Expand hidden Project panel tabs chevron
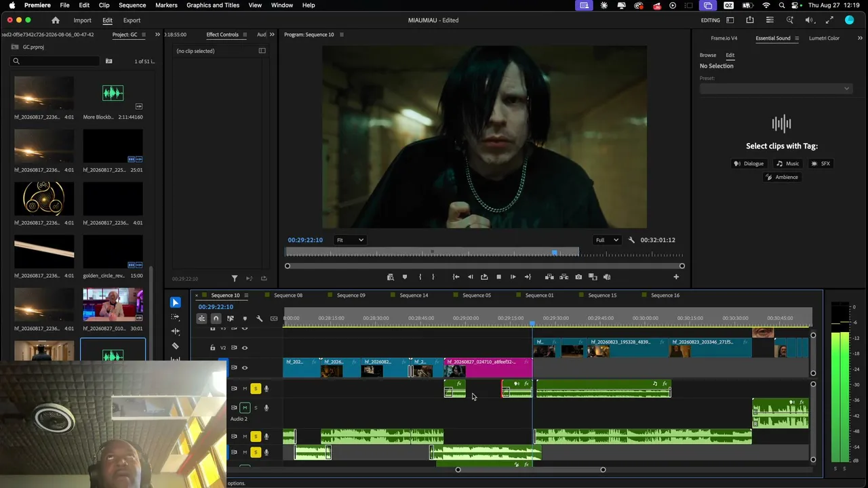This screenshot has width=868, height=488. tap(157, 35)
